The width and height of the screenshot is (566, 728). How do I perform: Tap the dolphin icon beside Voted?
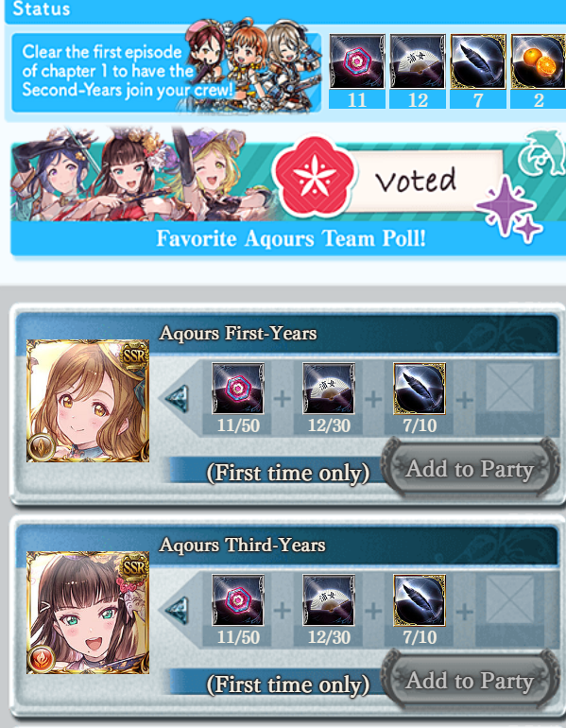click(x=542, y=153)
